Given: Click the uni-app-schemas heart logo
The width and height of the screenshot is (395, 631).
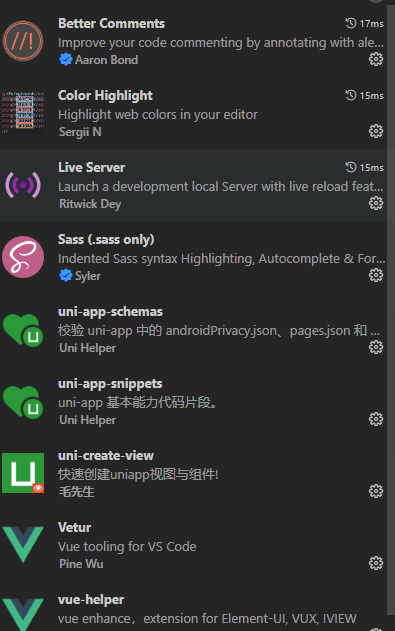Looking at the screenshot, I should [x=23, y=330].
